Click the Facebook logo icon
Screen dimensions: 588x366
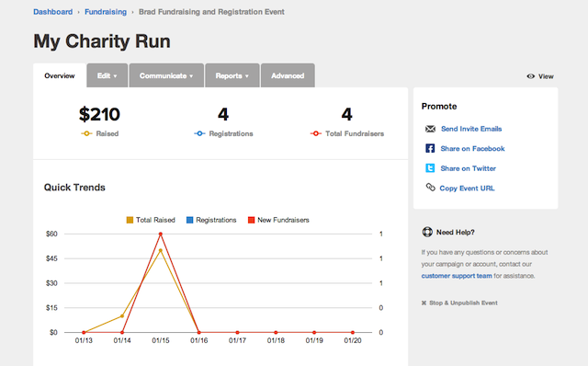point(430,148)
